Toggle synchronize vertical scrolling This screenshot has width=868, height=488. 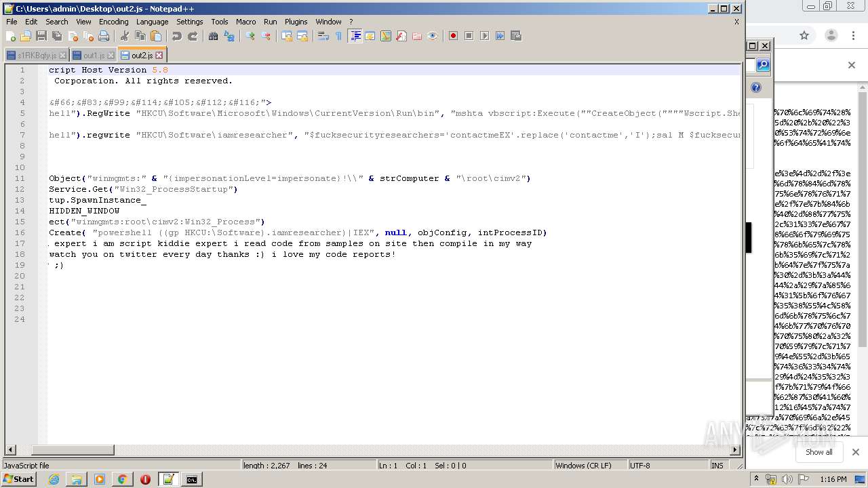coord(287,36)
